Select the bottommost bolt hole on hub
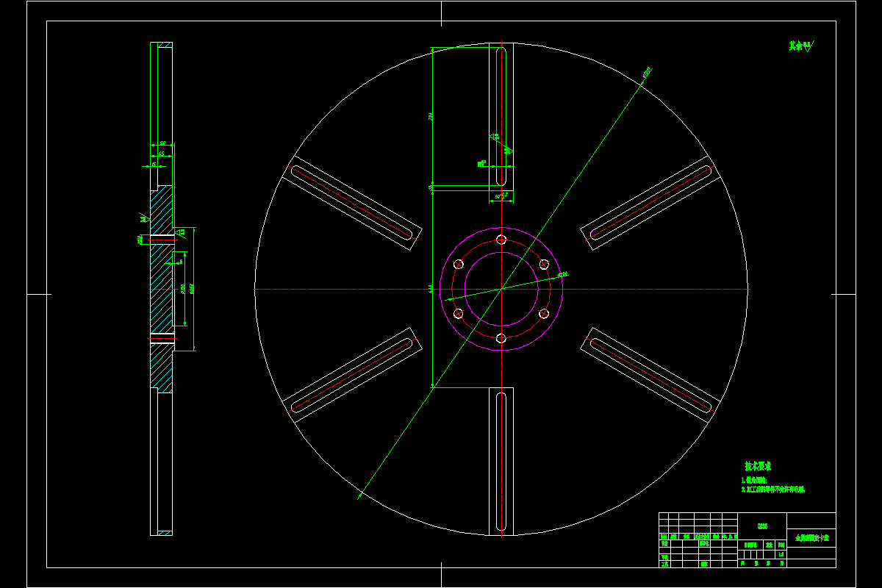This screenshot has width=882, height=588. click(x=501, y=338)
